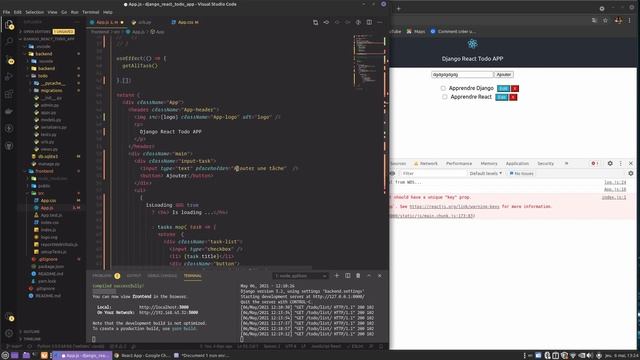Open the reactjs.org warning-keys link
Viewport: 640px width, 360px height.
coord(454,207)
